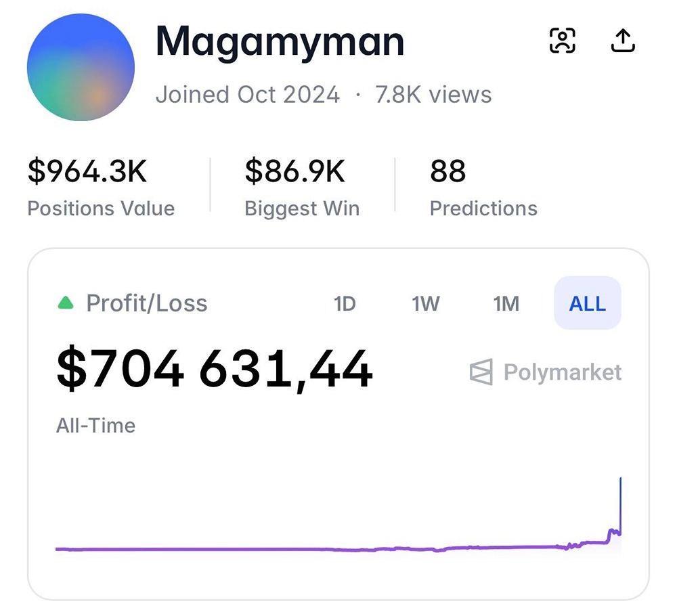The height and width of the screenshot is (616, 677).
Task: Click the 7.8K views text
Action: pos(433,95)
